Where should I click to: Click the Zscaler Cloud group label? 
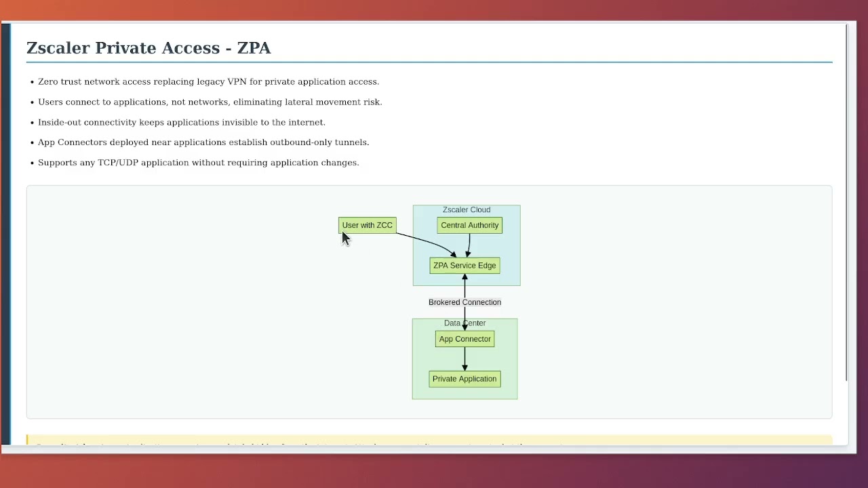tap(467, 210)
